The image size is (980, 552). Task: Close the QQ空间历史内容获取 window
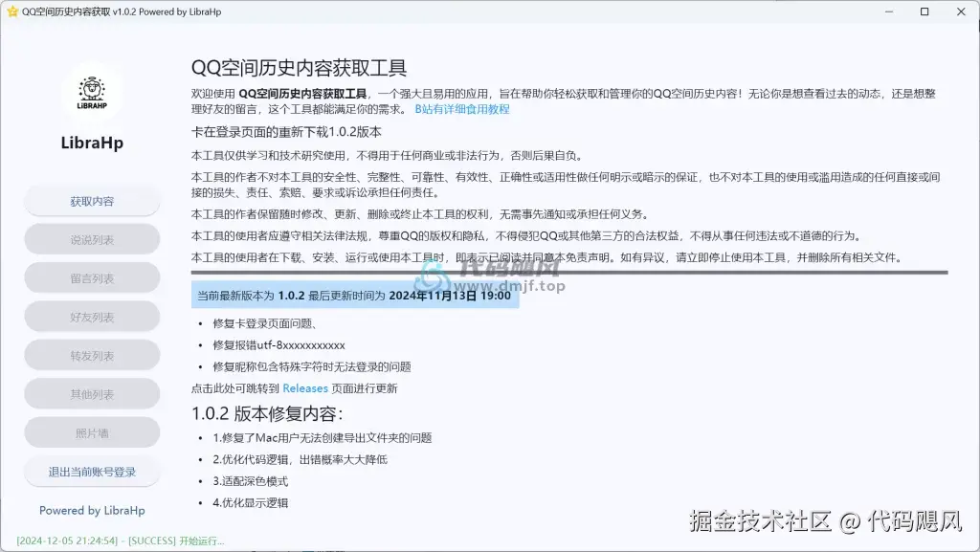coord(961,11)
